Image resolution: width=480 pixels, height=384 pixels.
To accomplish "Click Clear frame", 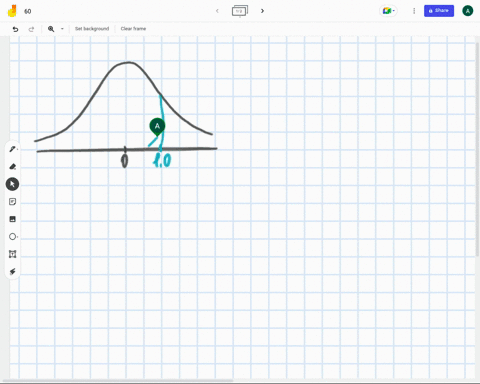I will 133,29.
